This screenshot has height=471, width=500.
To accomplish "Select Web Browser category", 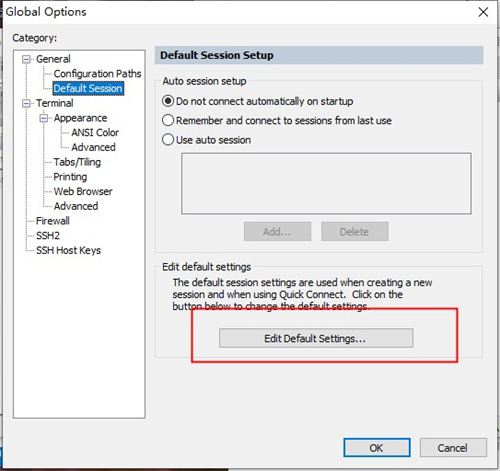I will pos(83,191).
